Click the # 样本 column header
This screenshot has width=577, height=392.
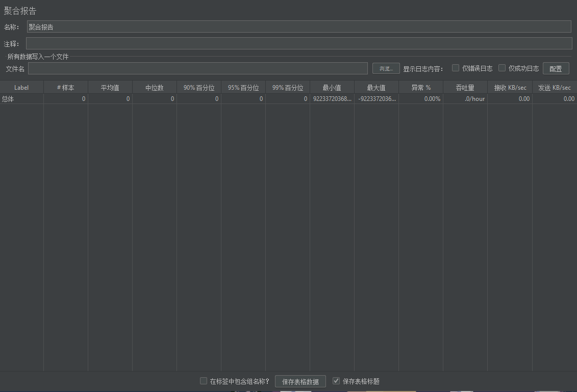click(66, 88)
